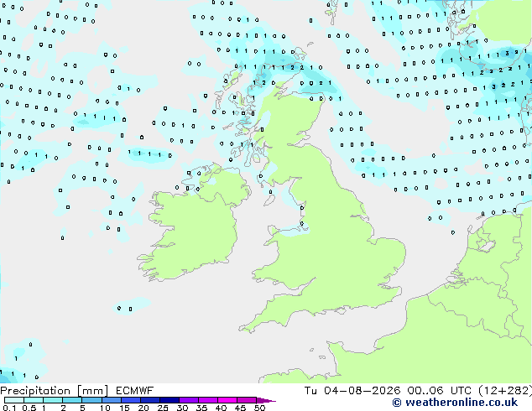Pick the 10–15 mm legend color box

click(x=111, y=400)
